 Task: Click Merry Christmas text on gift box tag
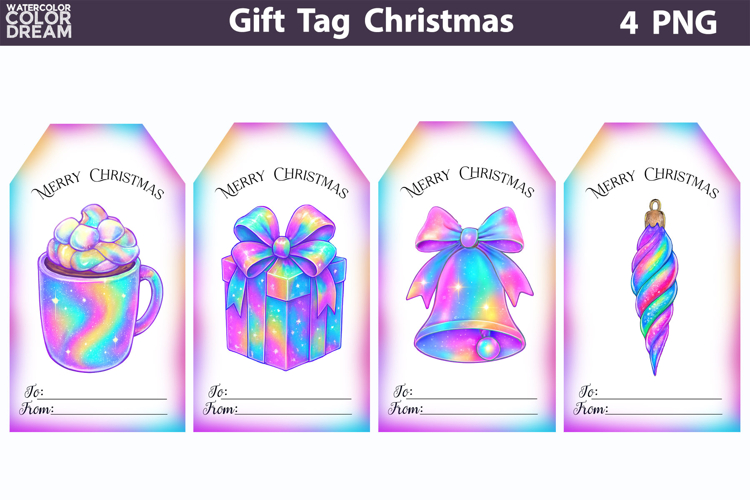point(282,183)
